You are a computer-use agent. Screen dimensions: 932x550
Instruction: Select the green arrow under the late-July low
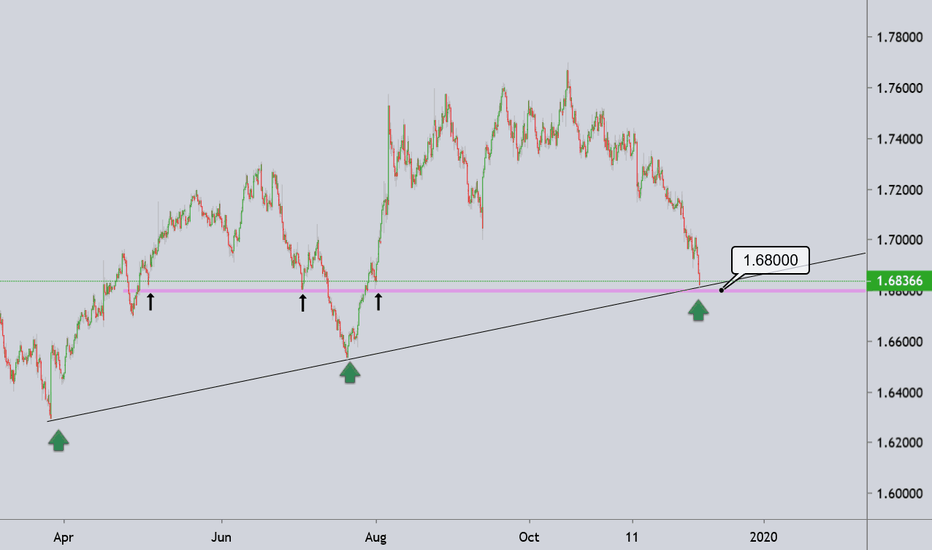(x=349, y=372)
